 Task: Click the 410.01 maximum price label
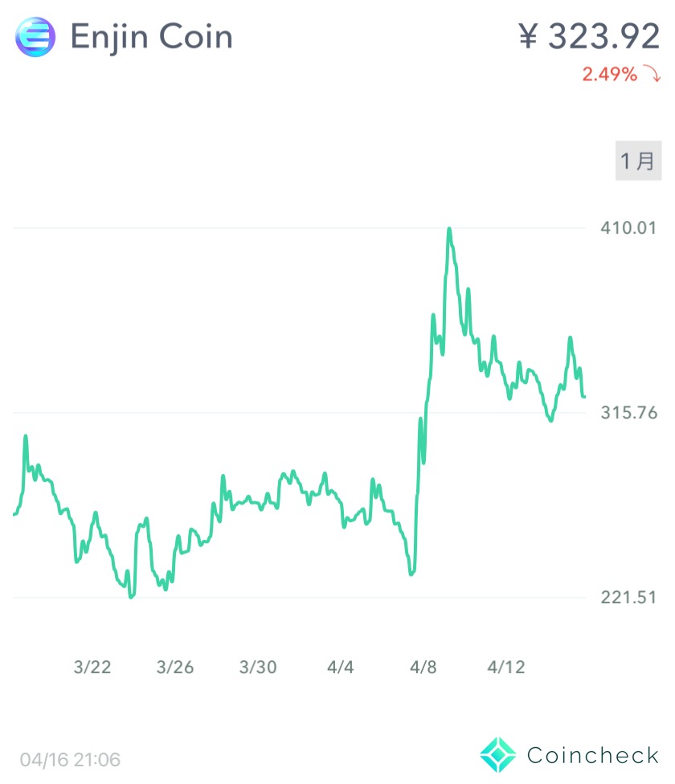coord(628,228)
